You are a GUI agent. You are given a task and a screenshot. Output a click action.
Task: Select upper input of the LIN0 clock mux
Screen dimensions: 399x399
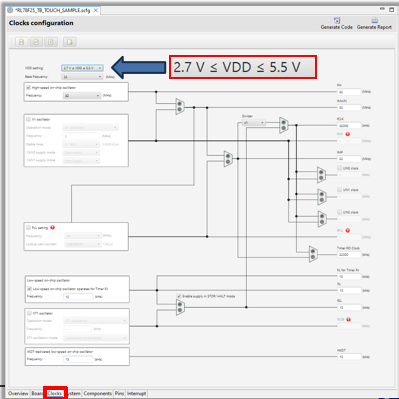[x=321, y=172]
